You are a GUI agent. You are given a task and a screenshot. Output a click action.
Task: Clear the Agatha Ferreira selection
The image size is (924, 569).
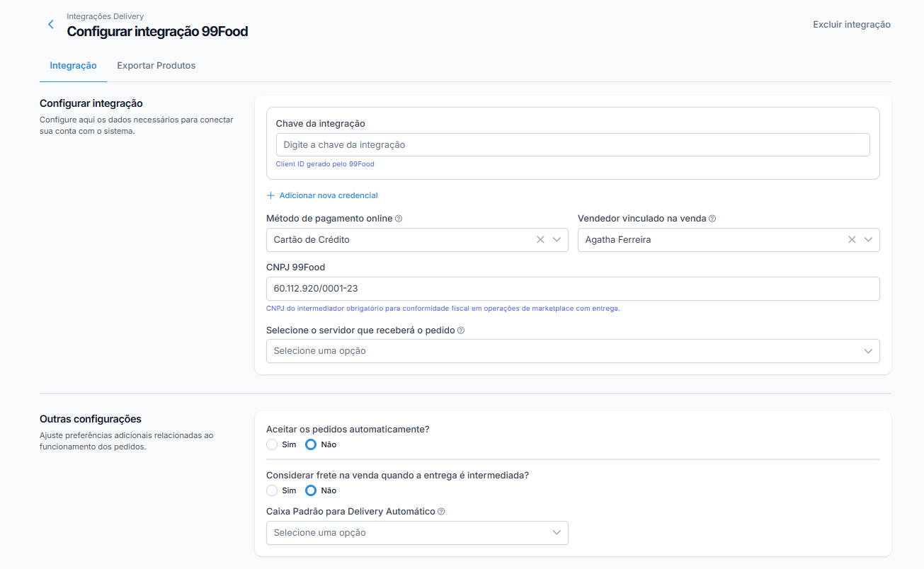click(x=852, y=240)
